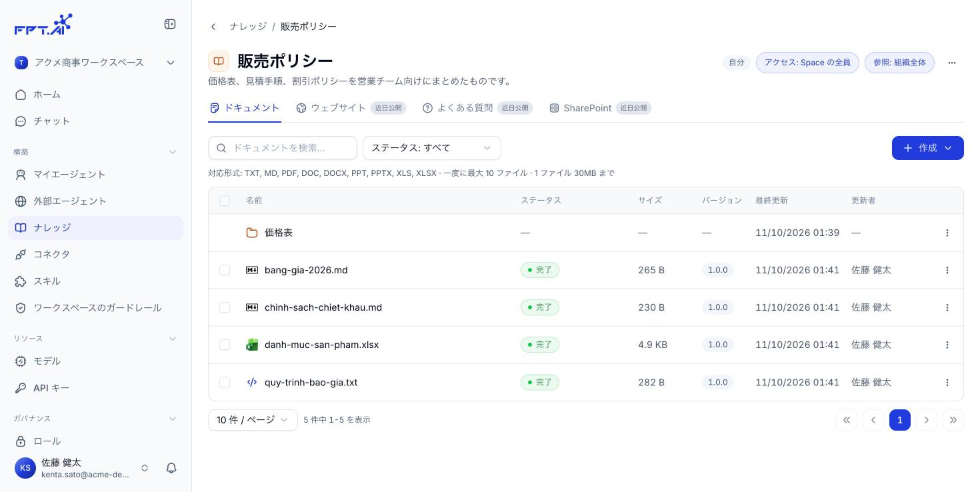The height and width of the screenshot is (492, 980).
Task: Select the checkbox for chinh-sach-chiet-khau.md
Action: point(225,307)
